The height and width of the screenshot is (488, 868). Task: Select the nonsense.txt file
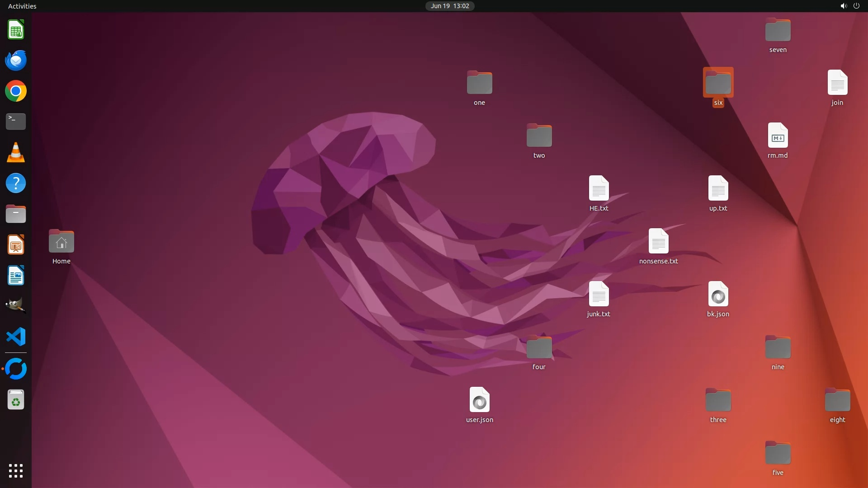[658, 241]
